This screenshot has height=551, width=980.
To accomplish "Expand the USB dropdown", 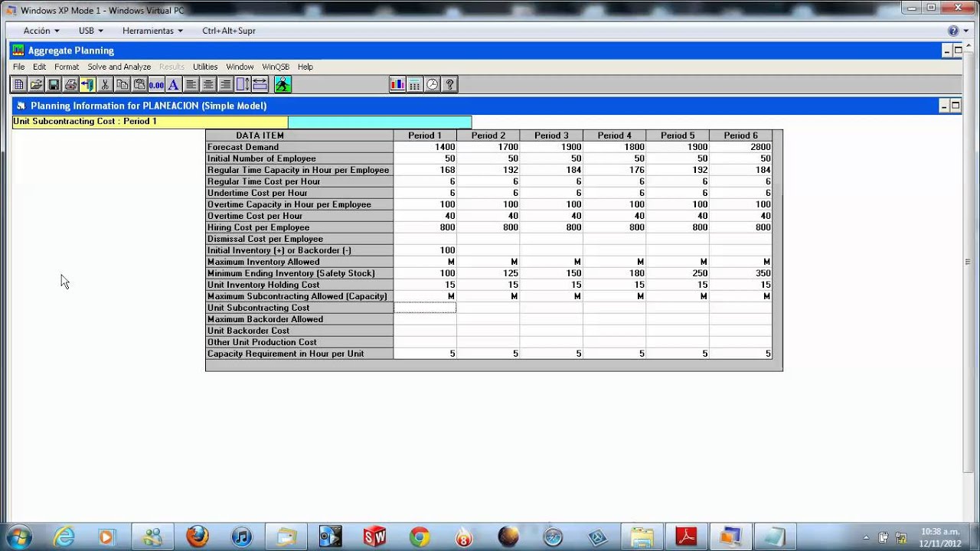I will [91, 31].
